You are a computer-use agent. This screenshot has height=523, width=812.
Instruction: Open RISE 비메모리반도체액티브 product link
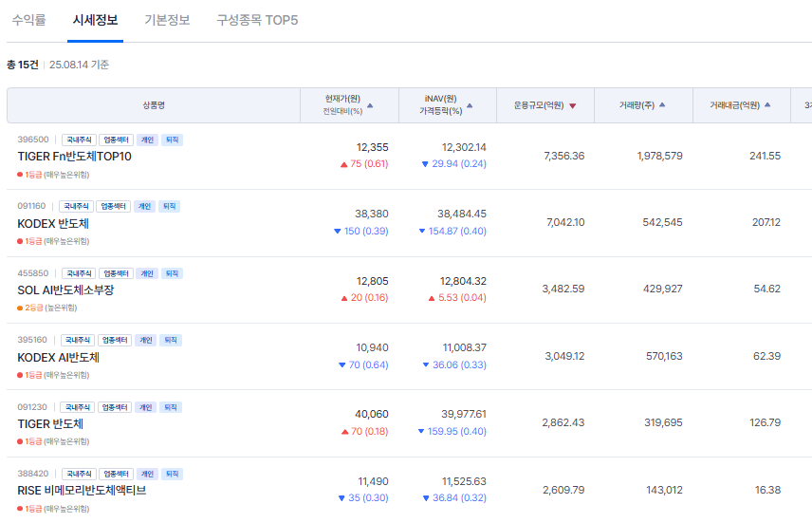click(x=82, y=491)
